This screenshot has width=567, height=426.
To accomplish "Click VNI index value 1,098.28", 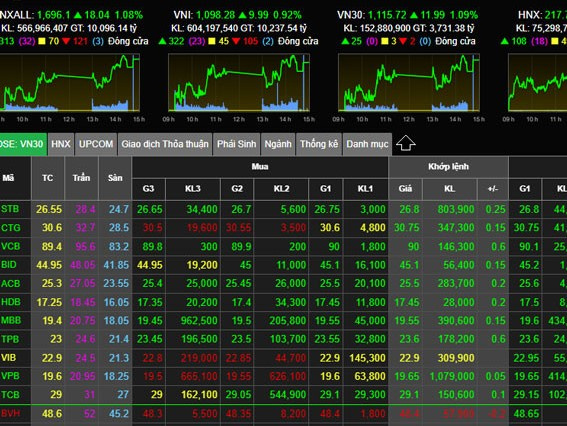I will click(x=216, y=15).
